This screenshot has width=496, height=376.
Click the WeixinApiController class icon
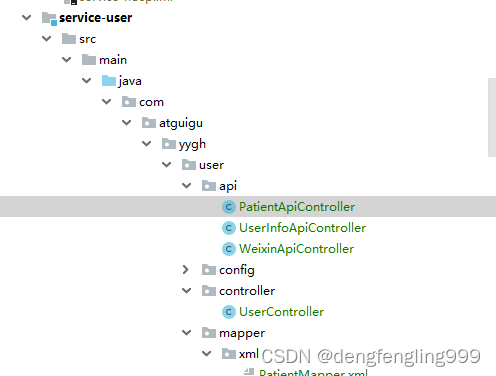click(x=229, y=249)
